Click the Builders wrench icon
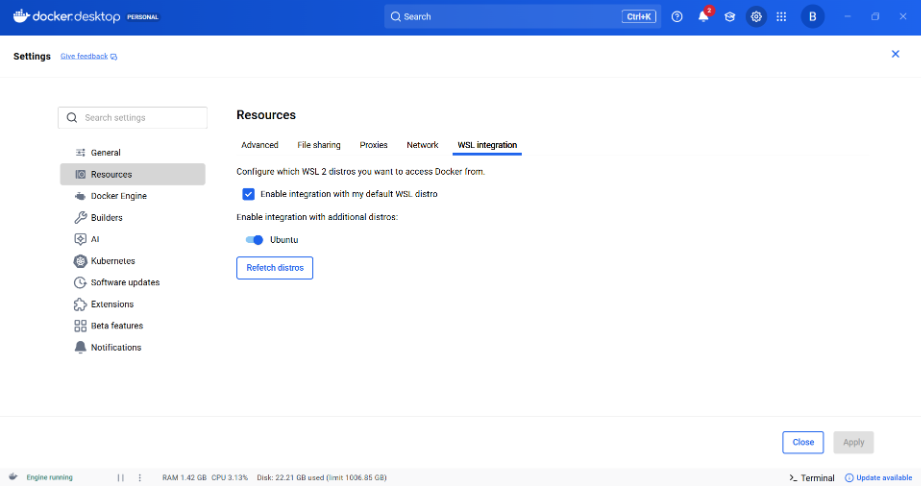This screenshot has height=486, width=921. click(80, 217)
